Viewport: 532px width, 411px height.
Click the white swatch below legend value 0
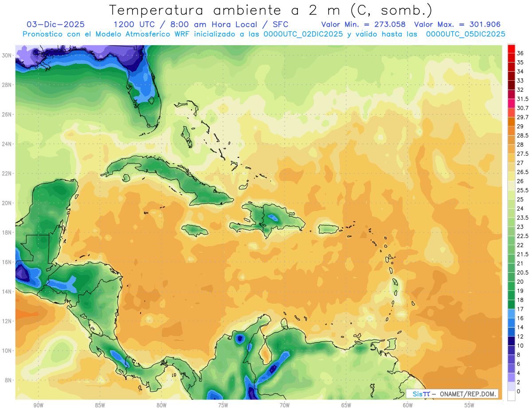511,396
